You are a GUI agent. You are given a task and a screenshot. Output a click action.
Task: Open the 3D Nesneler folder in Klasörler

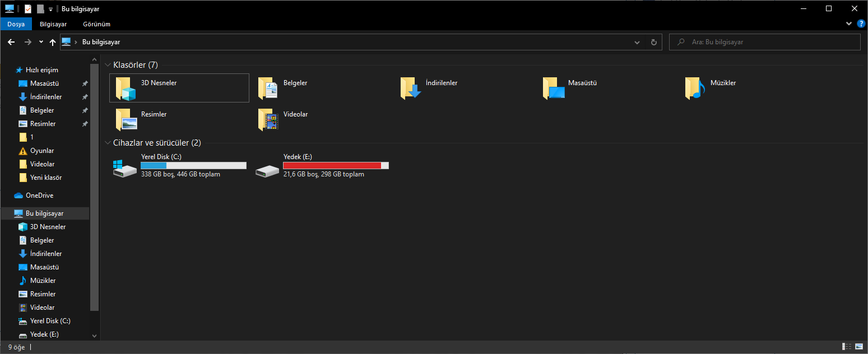tap(179, 88)
